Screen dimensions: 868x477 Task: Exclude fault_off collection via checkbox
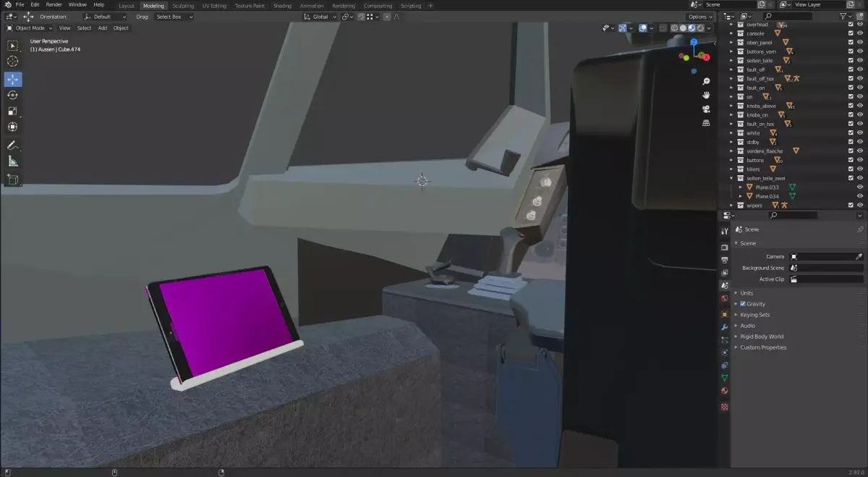pyautogui.click(x=851, y=69)
